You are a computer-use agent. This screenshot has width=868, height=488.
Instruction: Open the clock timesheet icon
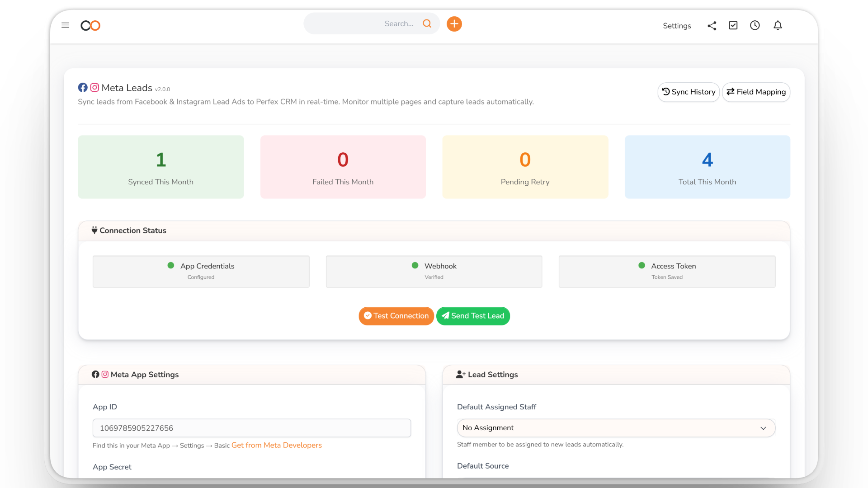pos(755,26)
